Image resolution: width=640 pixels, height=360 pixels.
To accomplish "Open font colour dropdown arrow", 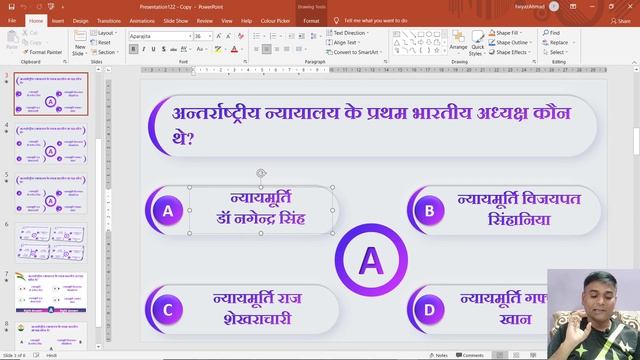I will [x=242, y=49].
